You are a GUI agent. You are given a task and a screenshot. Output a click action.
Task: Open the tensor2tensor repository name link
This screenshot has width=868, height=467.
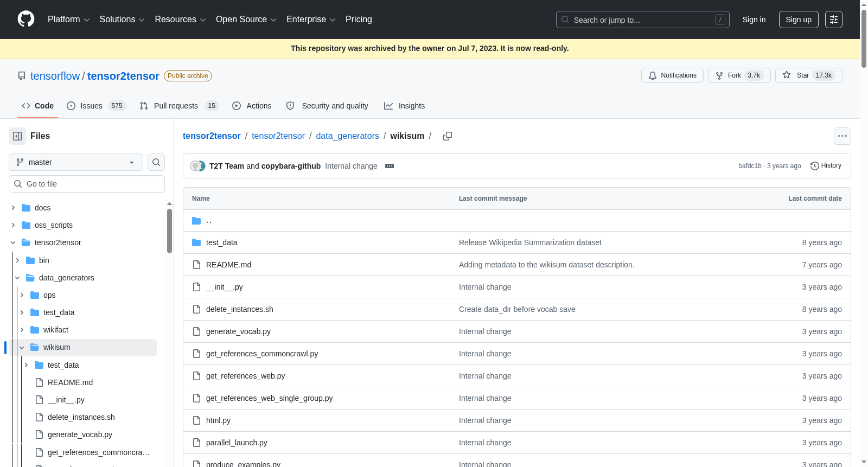coord(123,76)
